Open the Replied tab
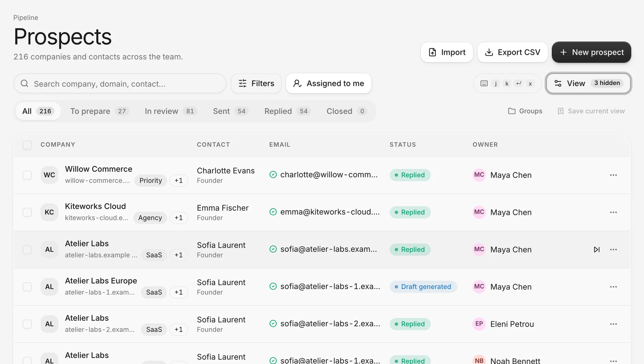The height and width of the screenshot is (364, 644). pos(287,111)
